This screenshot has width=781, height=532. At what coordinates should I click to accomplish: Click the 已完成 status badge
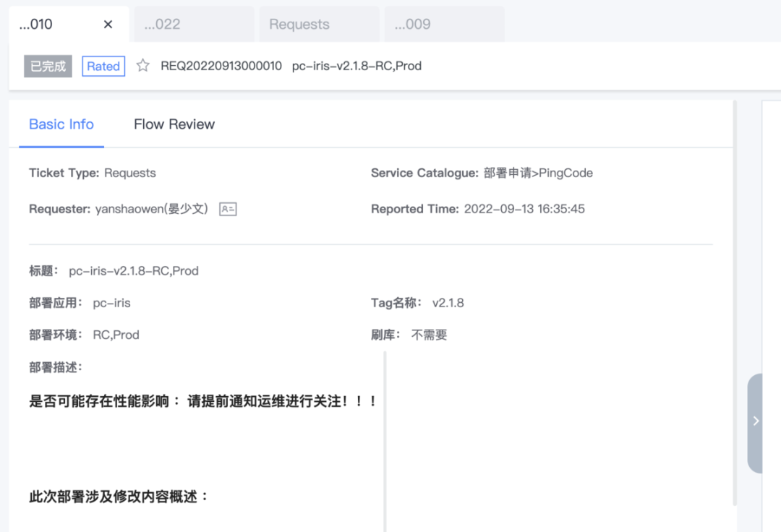tap(48, 66)
